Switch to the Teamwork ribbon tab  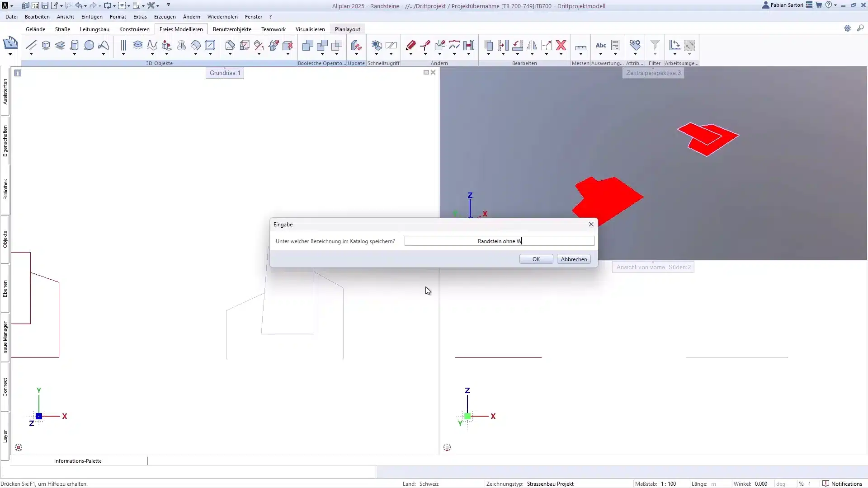pyautogui.click(x=273, y=29)
